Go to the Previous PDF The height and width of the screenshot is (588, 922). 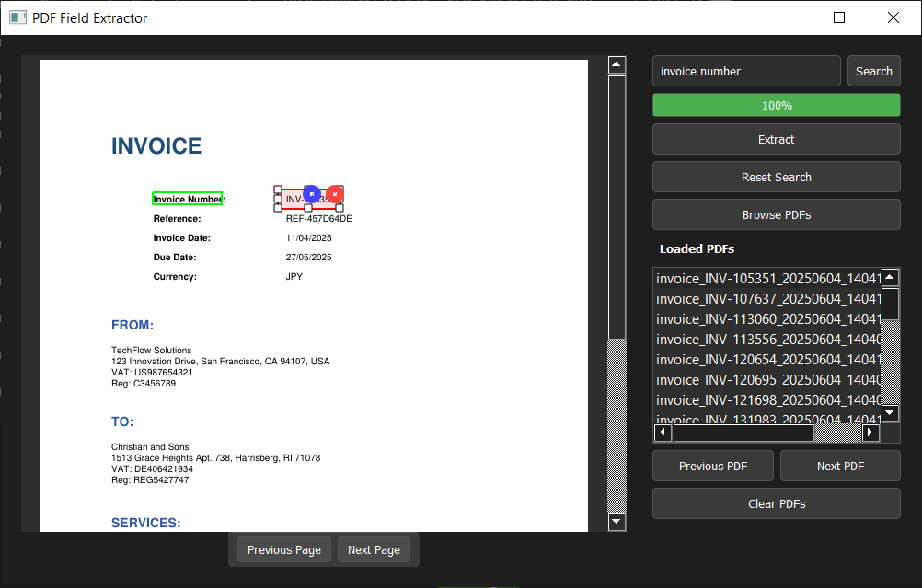coord(712,466)
